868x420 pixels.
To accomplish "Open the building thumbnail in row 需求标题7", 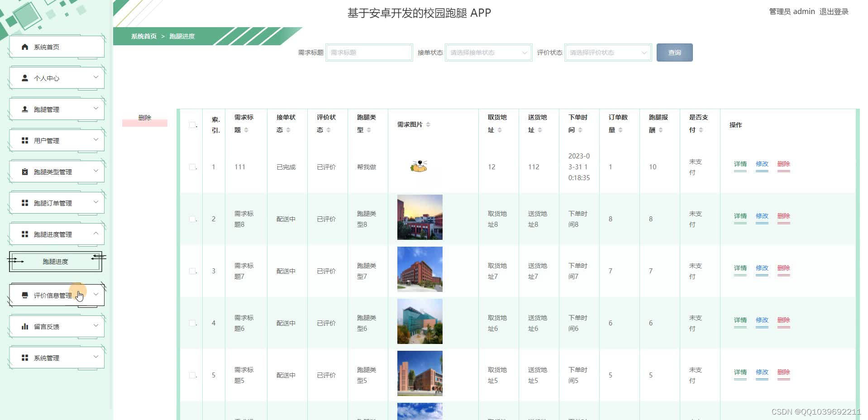I will pos(420,269).
